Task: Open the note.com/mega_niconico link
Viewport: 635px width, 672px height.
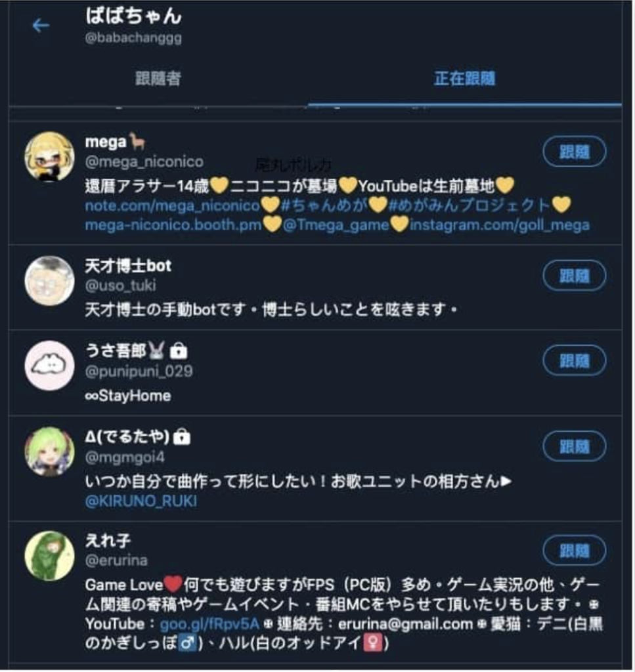Action: tap(172, 205)
